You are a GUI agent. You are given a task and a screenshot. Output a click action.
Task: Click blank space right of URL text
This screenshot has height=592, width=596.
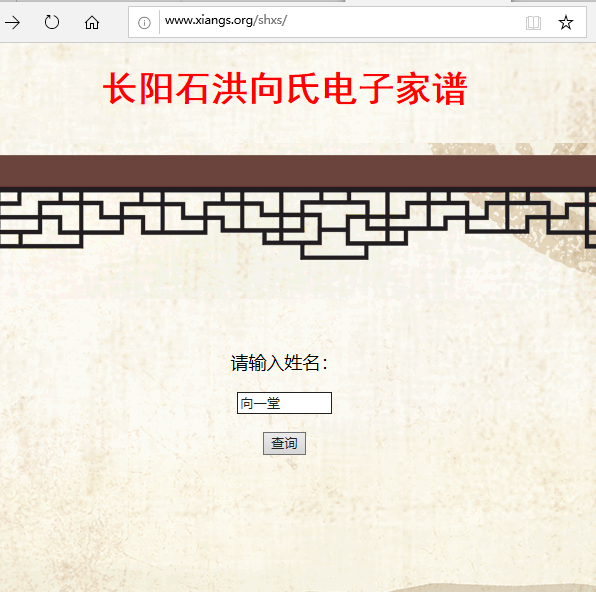pos(403,22)
